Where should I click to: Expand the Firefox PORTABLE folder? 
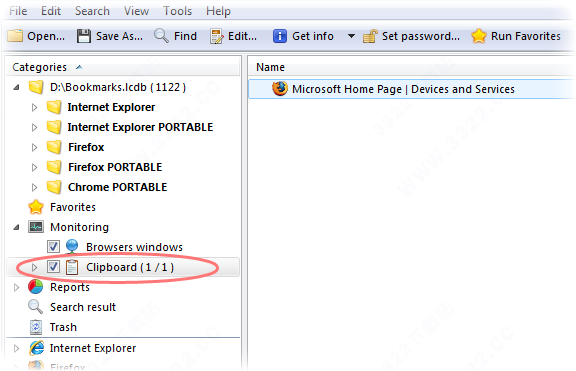35,167
